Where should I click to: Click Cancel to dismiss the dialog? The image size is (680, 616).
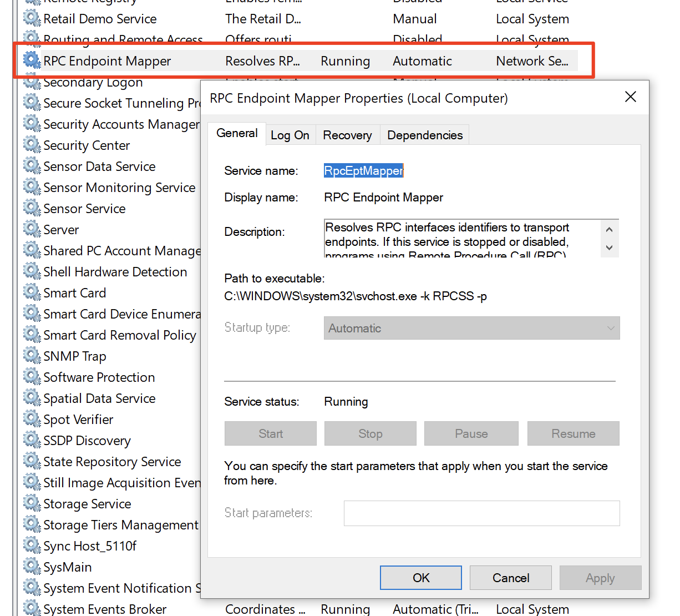pyautogui.click(x=510, y=578)
